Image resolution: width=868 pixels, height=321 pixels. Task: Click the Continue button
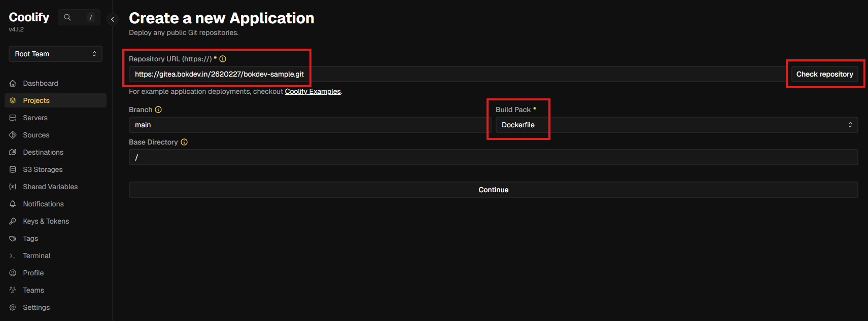tap(494, 190)
